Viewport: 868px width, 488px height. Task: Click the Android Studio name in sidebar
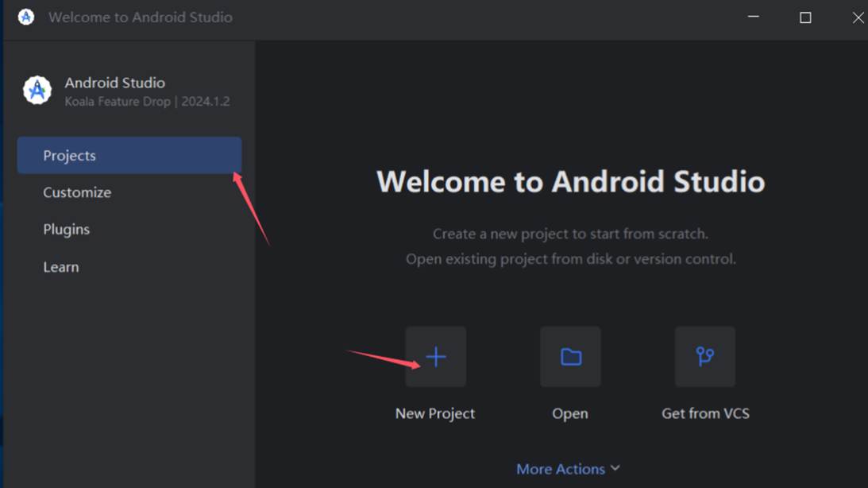(x=115, y=83)
